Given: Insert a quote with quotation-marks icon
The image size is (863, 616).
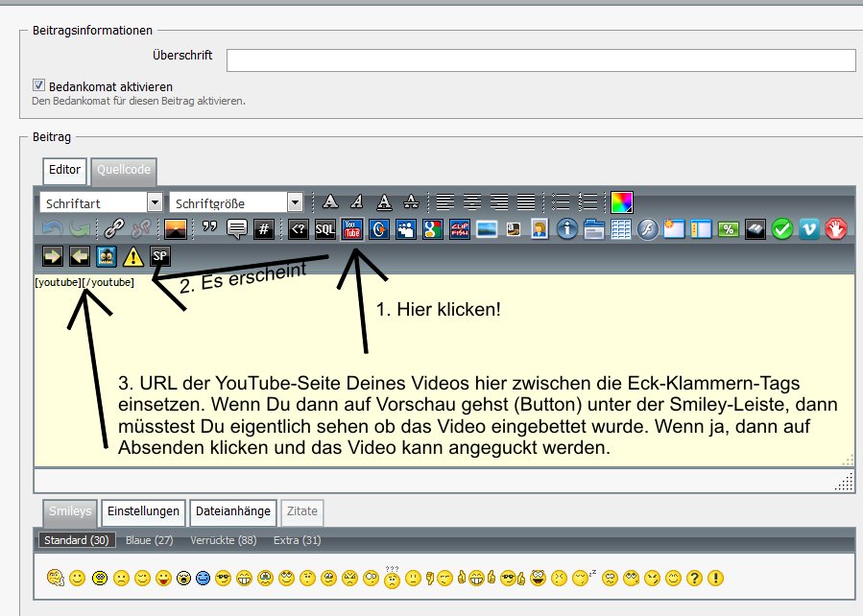Looking at the screenshot, I should pyautogui.click(x=209, y=228).
